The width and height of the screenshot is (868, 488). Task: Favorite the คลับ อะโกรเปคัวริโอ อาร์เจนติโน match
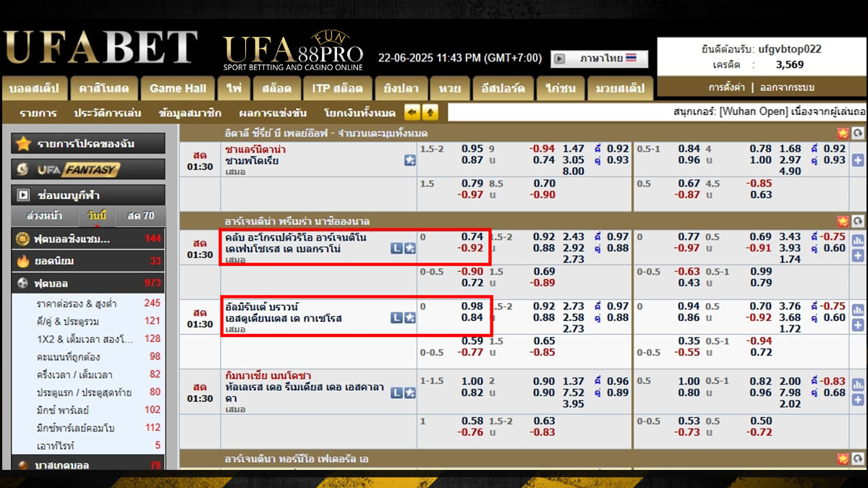pos(409,249)
